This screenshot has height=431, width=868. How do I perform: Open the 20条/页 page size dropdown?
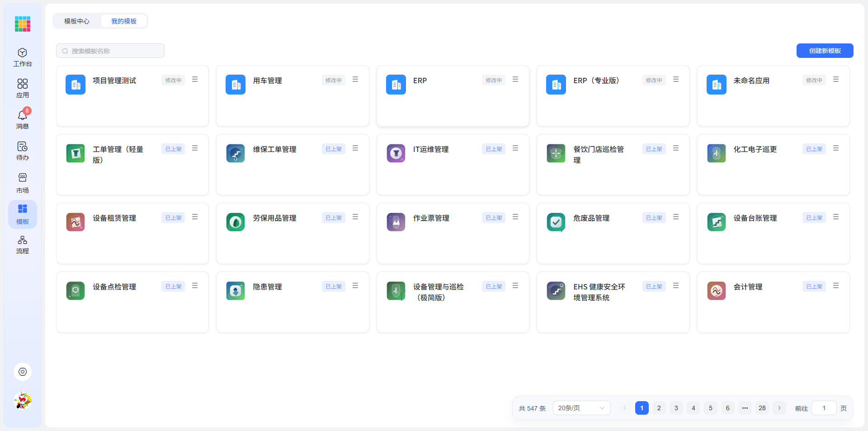(x=581, y=408)
